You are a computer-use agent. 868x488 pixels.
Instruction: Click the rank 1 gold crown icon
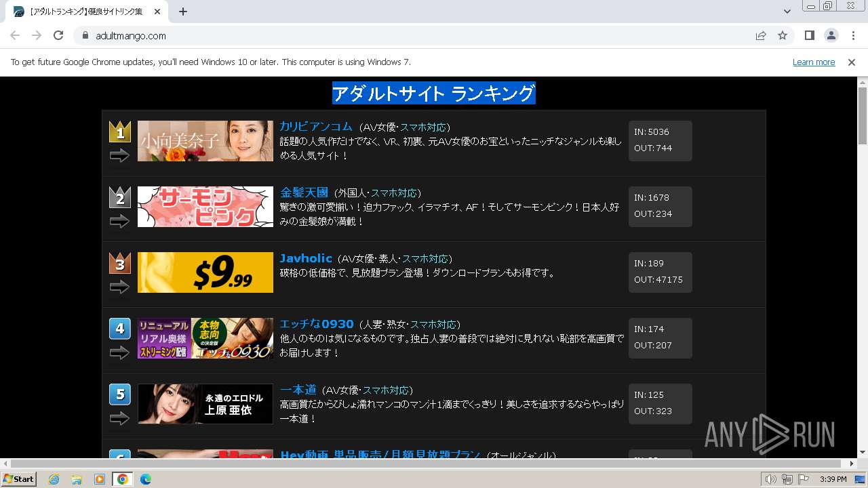(120, 131)
